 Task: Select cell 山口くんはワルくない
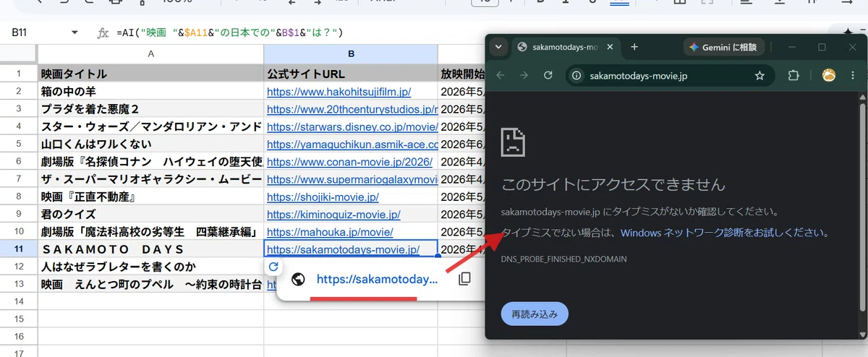(150, 144)
